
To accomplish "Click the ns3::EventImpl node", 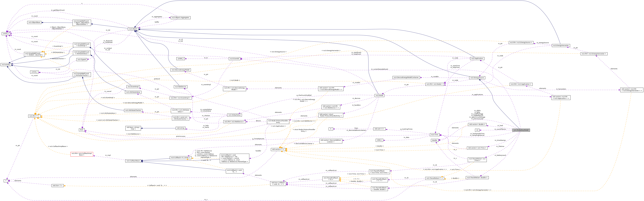I will coord(133,87).
